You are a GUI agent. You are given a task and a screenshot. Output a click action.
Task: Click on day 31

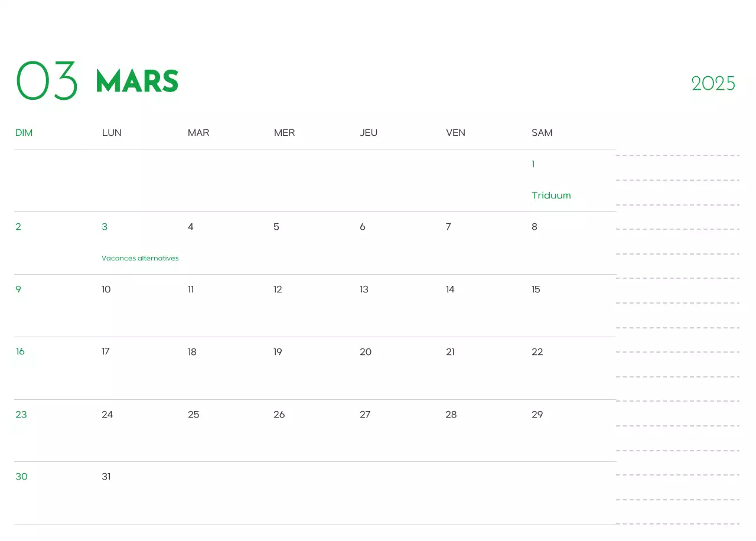point(106,477)
